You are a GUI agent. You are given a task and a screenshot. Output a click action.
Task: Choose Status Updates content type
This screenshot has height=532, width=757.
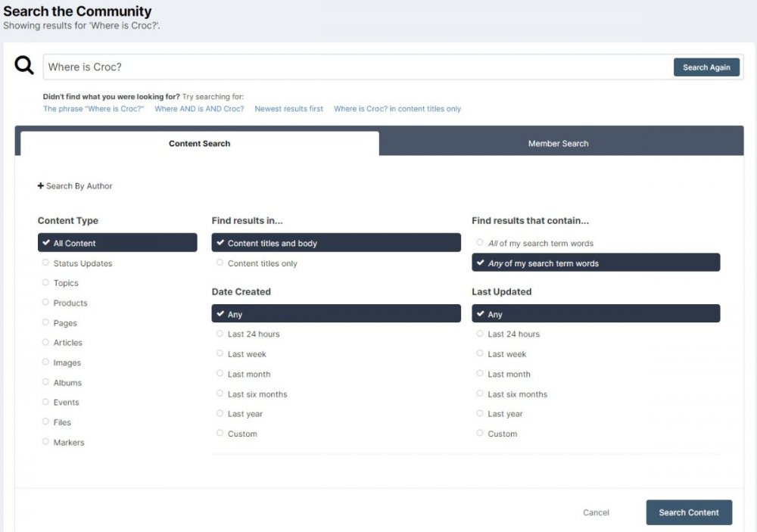click(82, 263)
